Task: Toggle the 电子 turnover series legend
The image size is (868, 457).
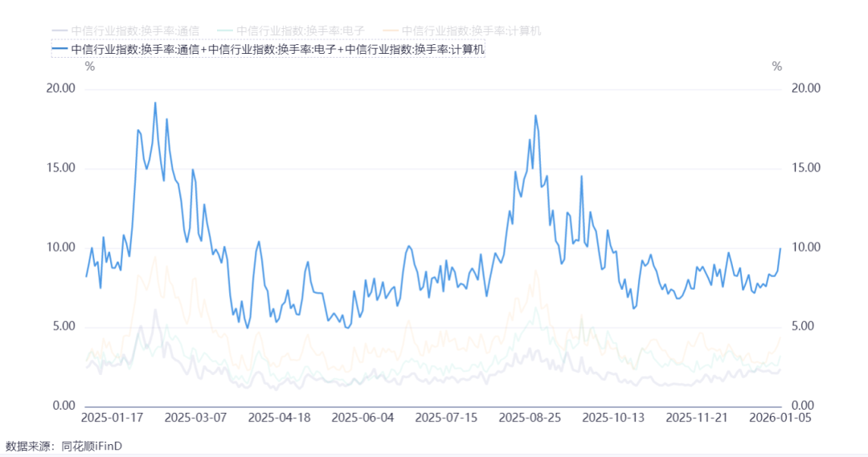Action: coord(291,31)
